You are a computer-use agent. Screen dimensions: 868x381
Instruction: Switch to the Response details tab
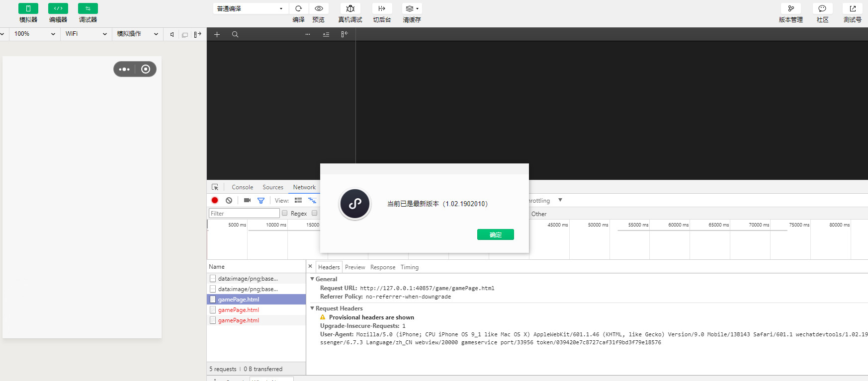pos(383,267)
